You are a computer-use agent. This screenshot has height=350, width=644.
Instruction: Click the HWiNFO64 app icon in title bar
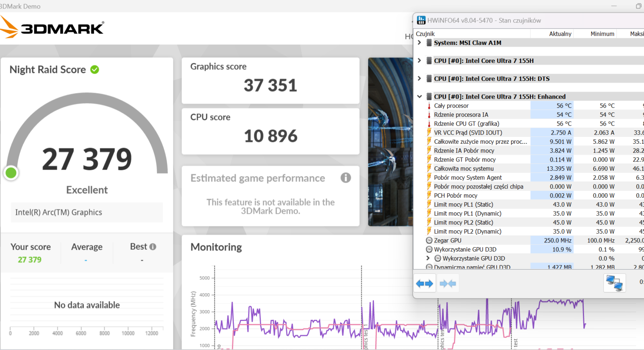point(421,20)
